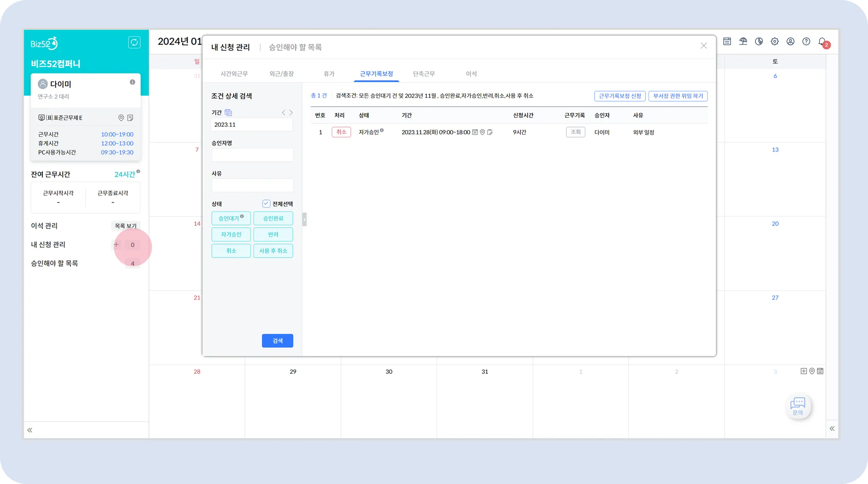
Task: Open the pie chart statistics icon
Action: coord(759,42)
